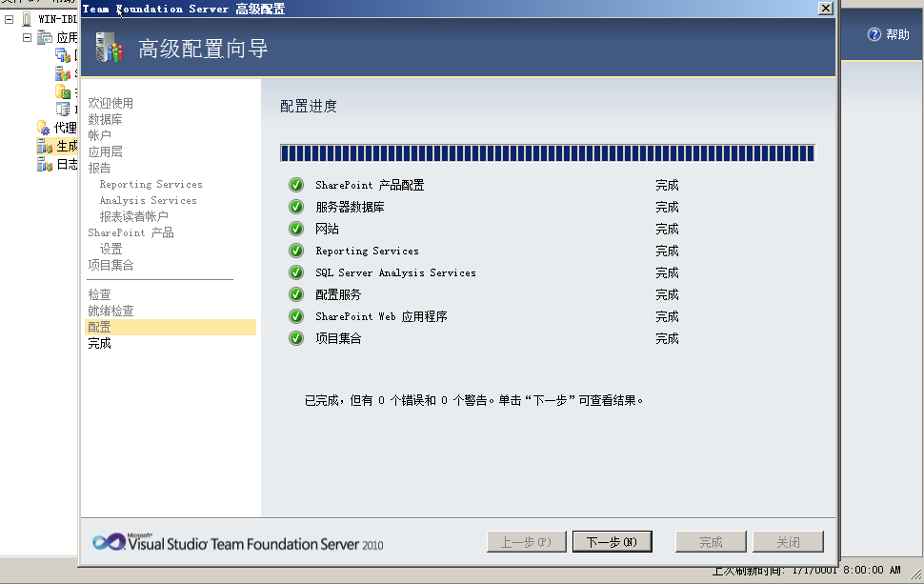Image resolution: width=924 pixels, height=584 pixels.
Task: Select 报告 step in wizard sidebar
Action: pyautogui.click(x=99, y=168)
